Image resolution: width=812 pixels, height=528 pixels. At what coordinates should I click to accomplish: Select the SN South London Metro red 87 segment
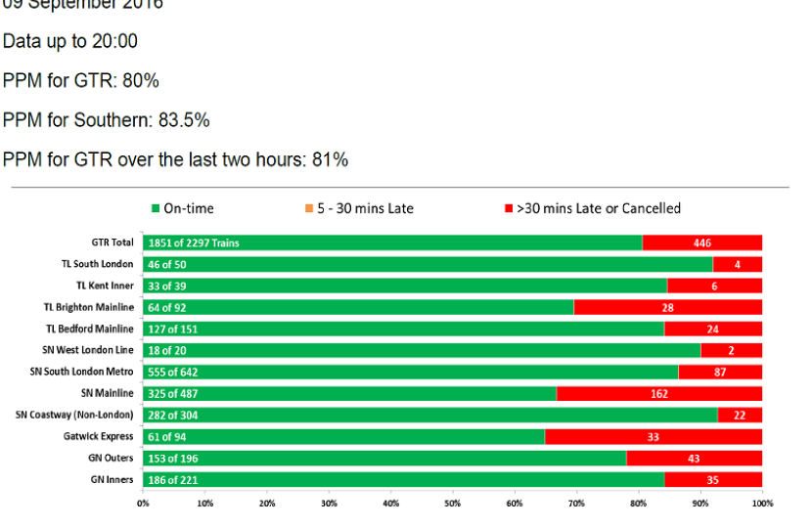click(x=720, y=372)
